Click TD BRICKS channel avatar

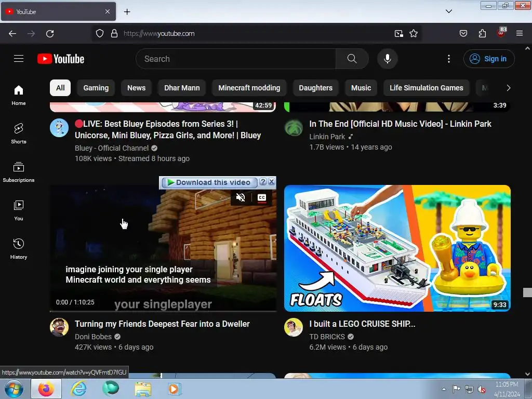click(294, 327)
